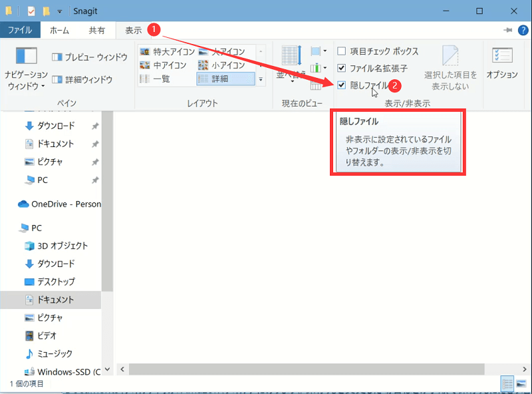Click pin icon beside ダウンロード
The height and width of the screenshot is (394, 532).
pos(95,126)
